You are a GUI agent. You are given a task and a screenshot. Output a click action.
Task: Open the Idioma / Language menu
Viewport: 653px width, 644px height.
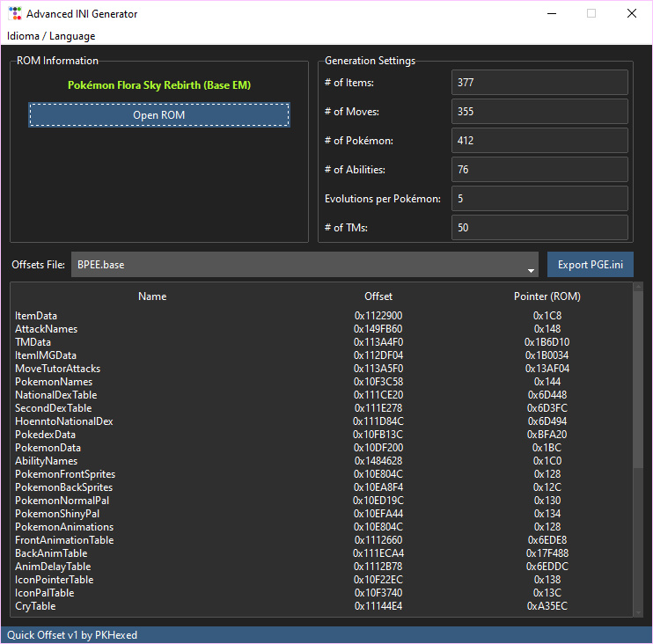[51, 36]
